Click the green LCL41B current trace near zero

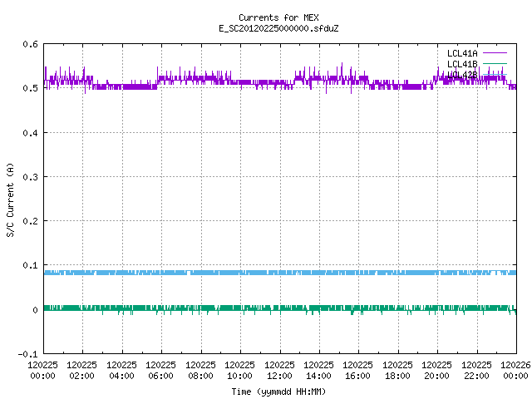coord(280,308)
